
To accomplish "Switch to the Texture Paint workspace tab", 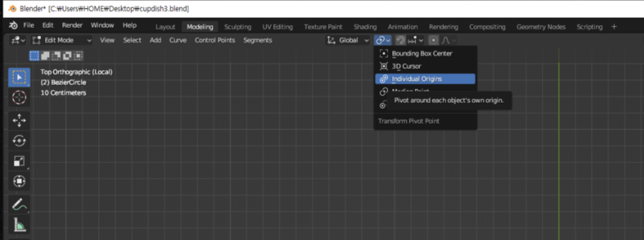I will (323, 27).
